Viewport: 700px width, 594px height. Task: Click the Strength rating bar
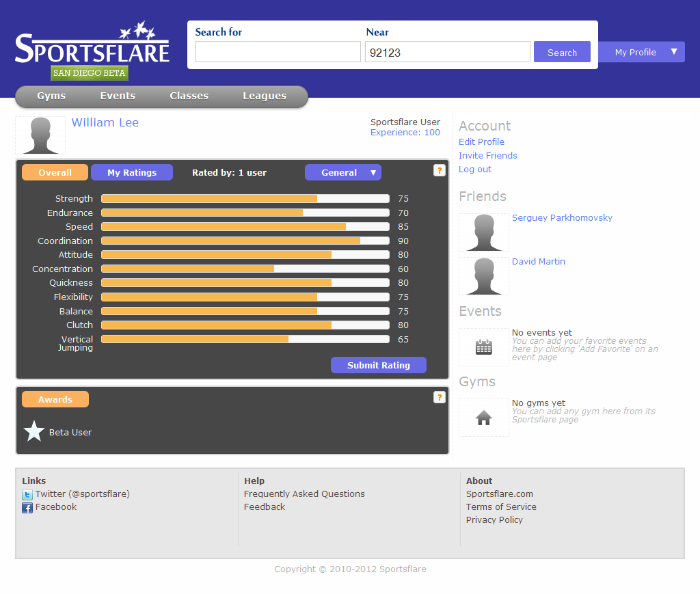[245, 199]
